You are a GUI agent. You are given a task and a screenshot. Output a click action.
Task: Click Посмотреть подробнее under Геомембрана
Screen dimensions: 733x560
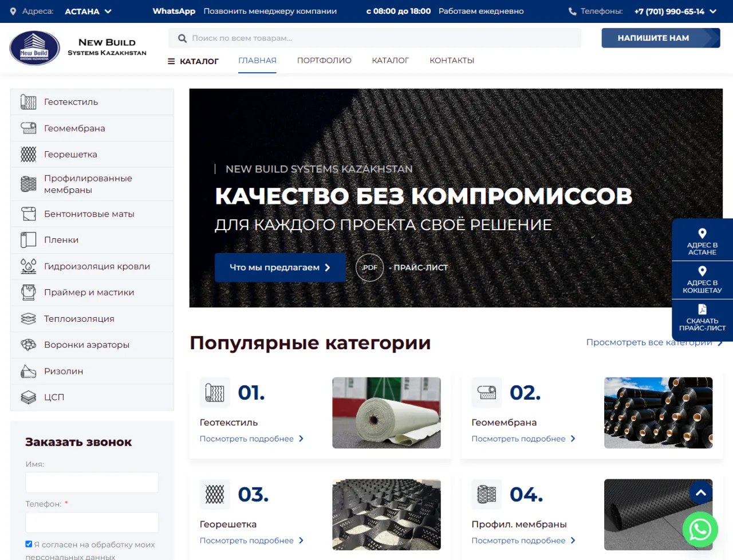[x=523, y=439]
